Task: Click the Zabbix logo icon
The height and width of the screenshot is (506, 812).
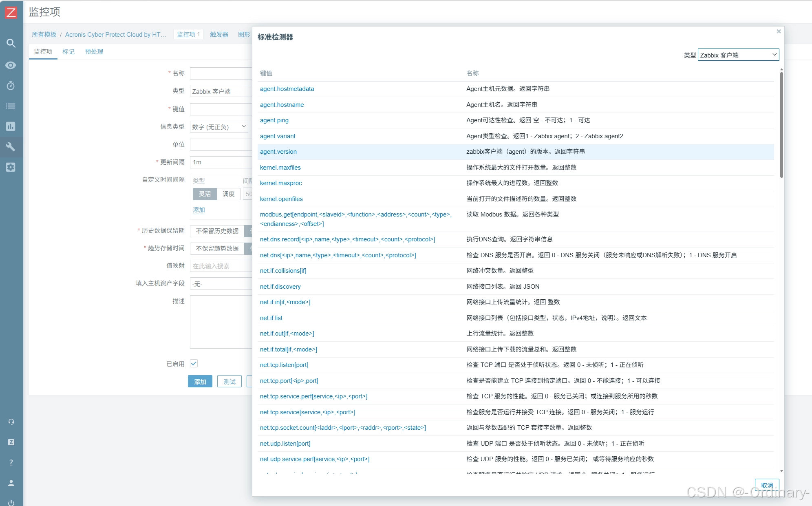Action: tap(11, 12)
